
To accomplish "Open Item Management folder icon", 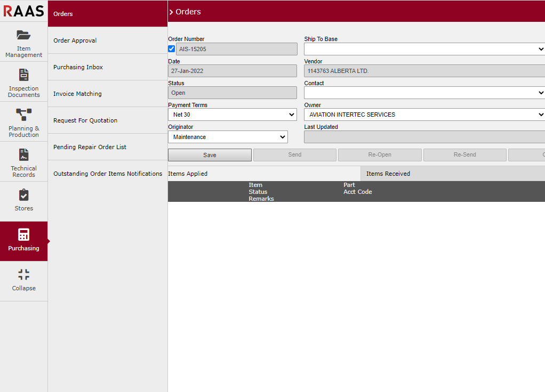I will coord(23,35).
